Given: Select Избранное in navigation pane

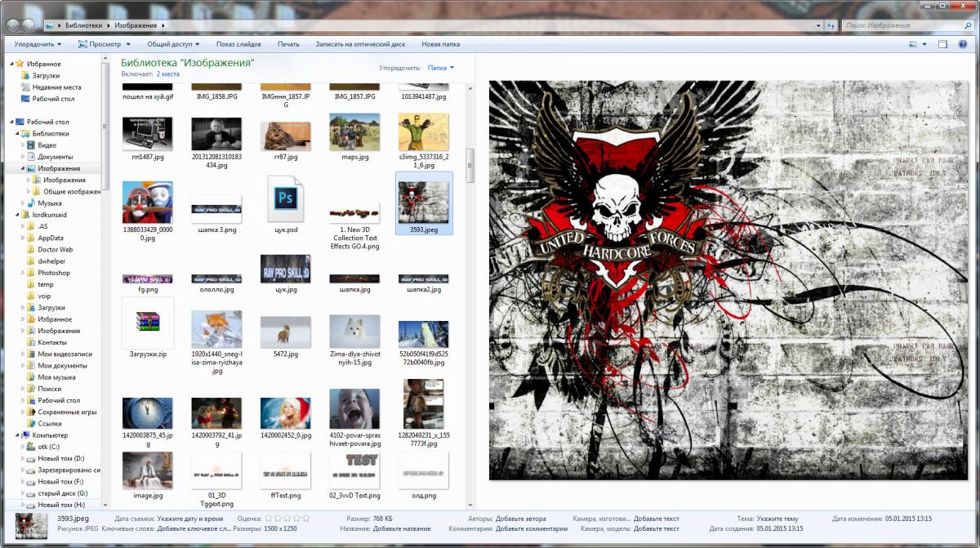Looking at the screenshot, I should coord(43,64).
